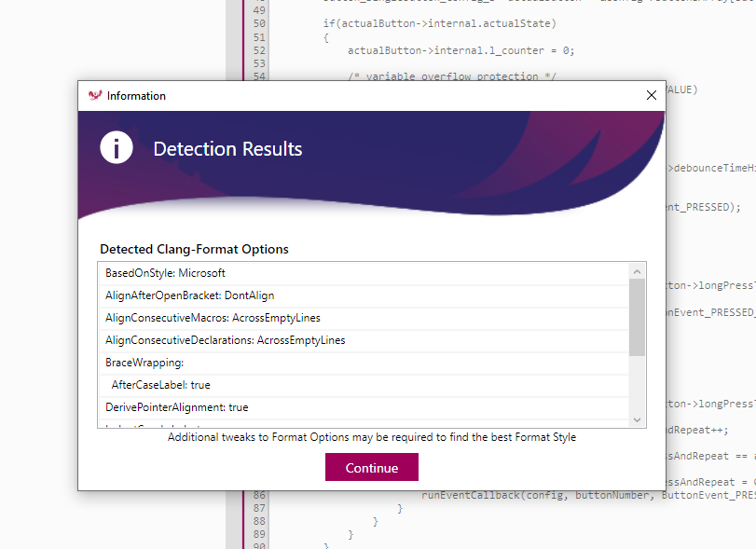Select the AlignAfterOpenBracket: DontAlign row
This screenshot has width=756, height=549.
(189, 295)
